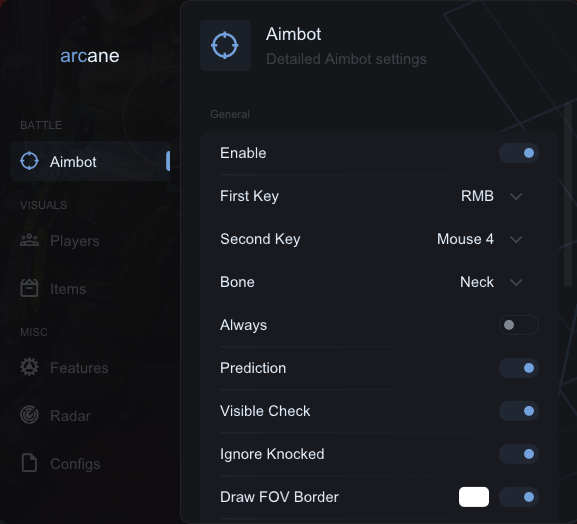The image size is (577, 524).
Task: Toggle the Enable switch
Action: (519, 153)
